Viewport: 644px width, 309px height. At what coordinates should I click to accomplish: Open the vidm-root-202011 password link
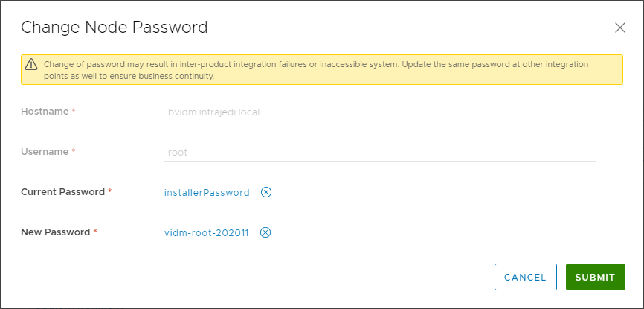tap(207, 233)
